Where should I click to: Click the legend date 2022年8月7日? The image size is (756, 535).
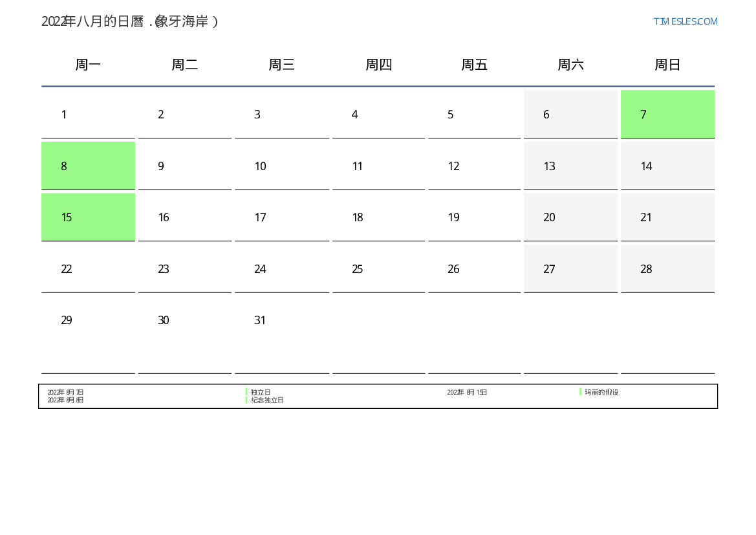[65, 392]
